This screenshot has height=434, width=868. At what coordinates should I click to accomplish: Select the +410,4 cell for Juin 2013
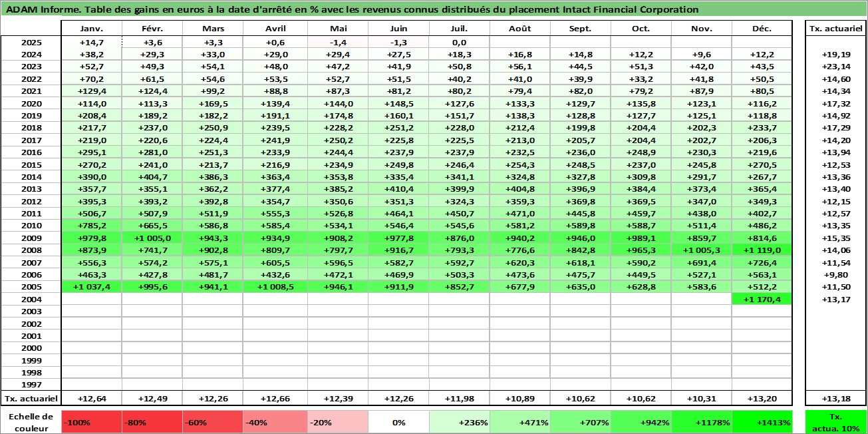pyautogui.click(x=398, y=189)
